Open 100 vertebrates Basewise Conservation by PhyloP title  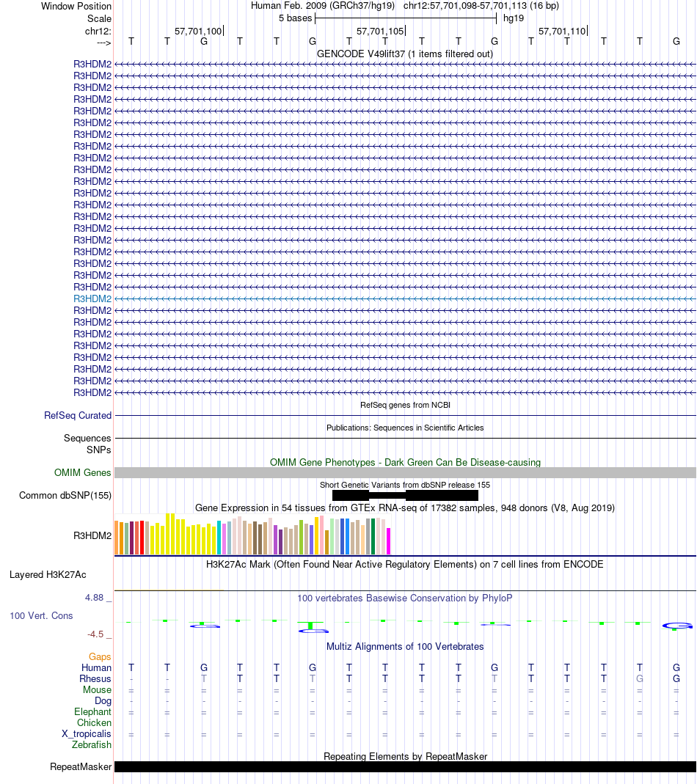pos(405,598)
